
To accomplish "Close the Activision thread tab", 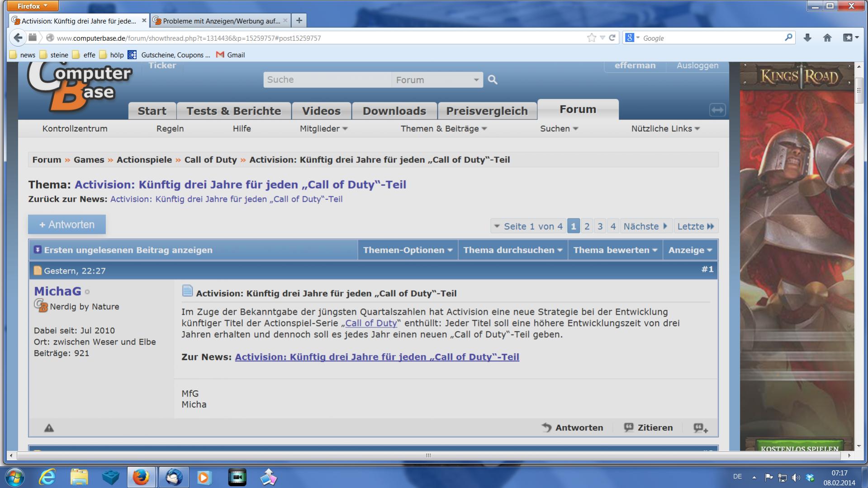I will 144,20.
